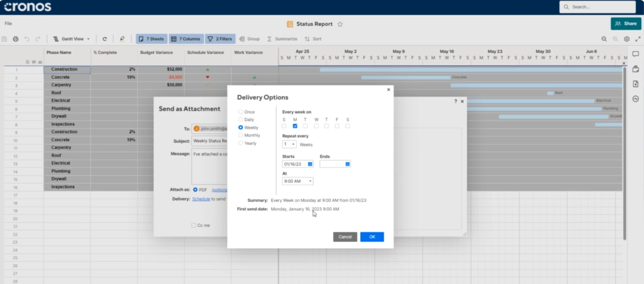Open the Attachments stack icon in sidebar
644x284 pixels.
636,69
